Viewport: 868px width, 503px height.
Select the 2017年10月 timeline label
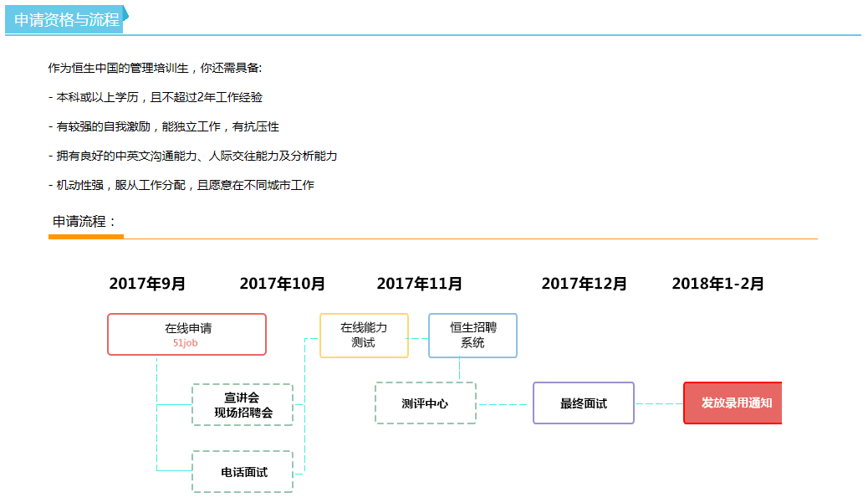pos(283,284)
